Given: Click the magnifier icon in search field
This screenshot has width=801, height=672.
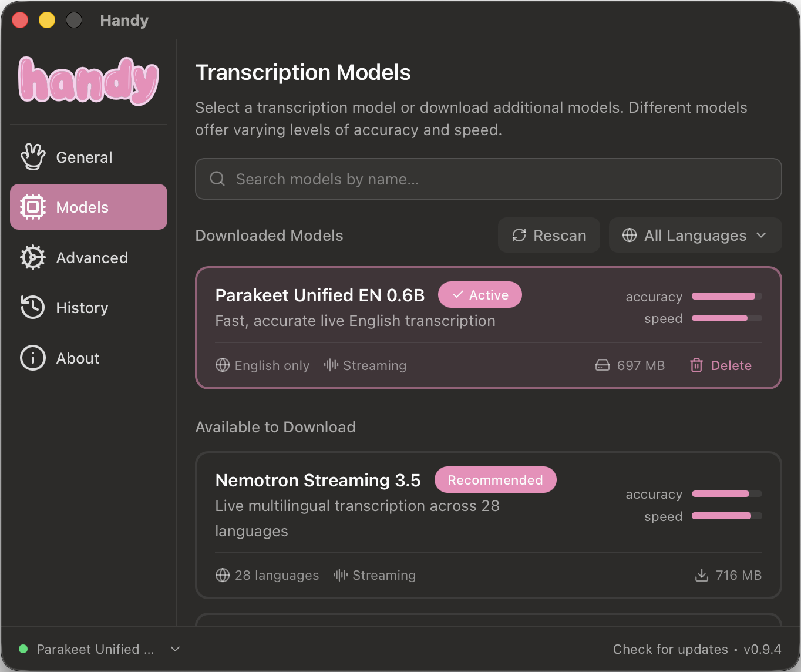Looking at the screenshot, I should tap(217, 179).
